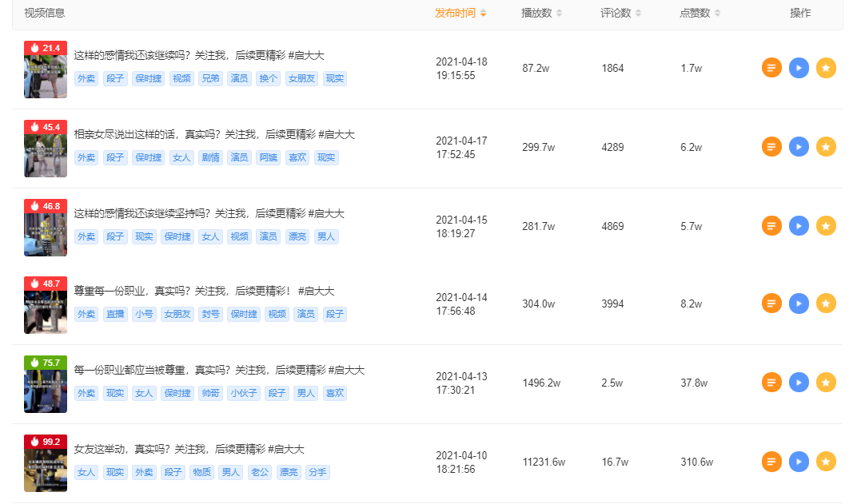
Task: Select 物质 tag in last row
Action: coord(201,473)
